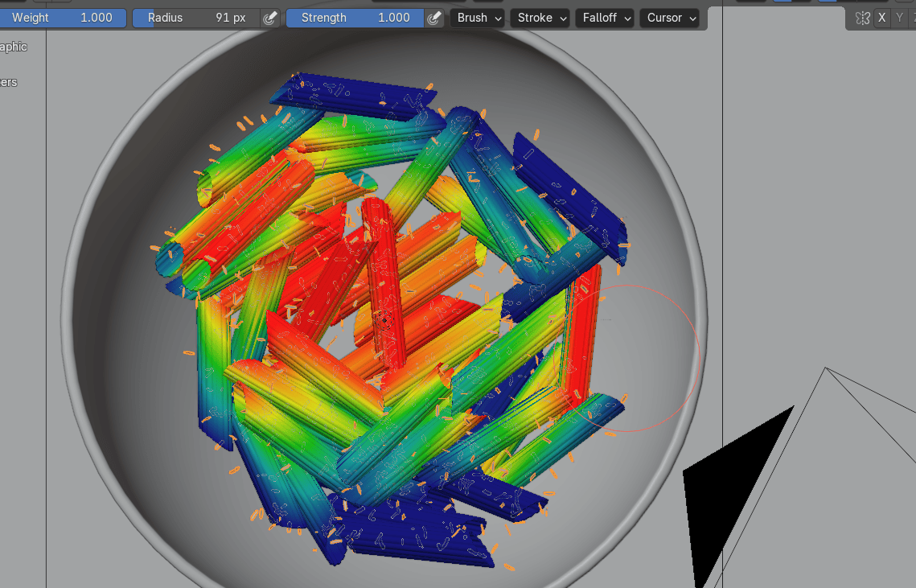Expand the Stroke settings dropdown
The image size is (916, 588).
point(543,18)
